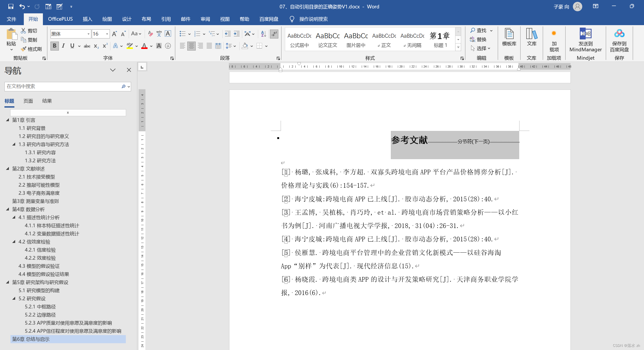Open navigation pane options chevron
The width and height of the screenshot is (644, 350).
tap(113, 70)
